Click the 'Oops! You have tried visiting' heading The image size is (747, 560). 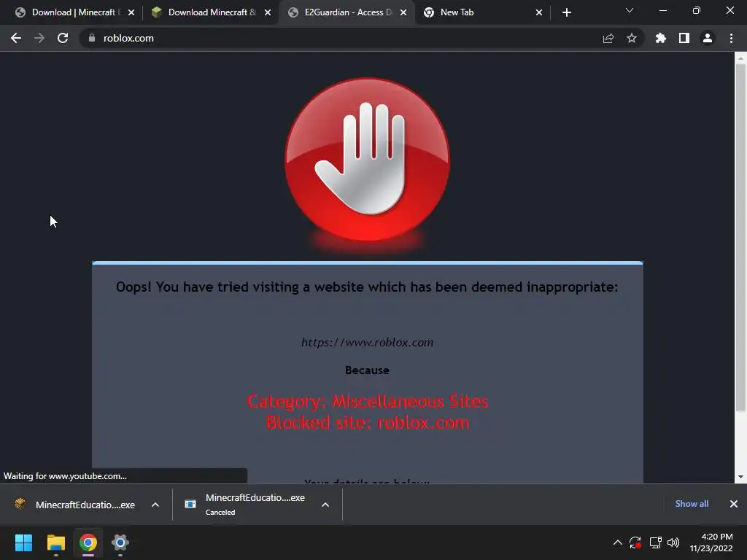[367, 287]
